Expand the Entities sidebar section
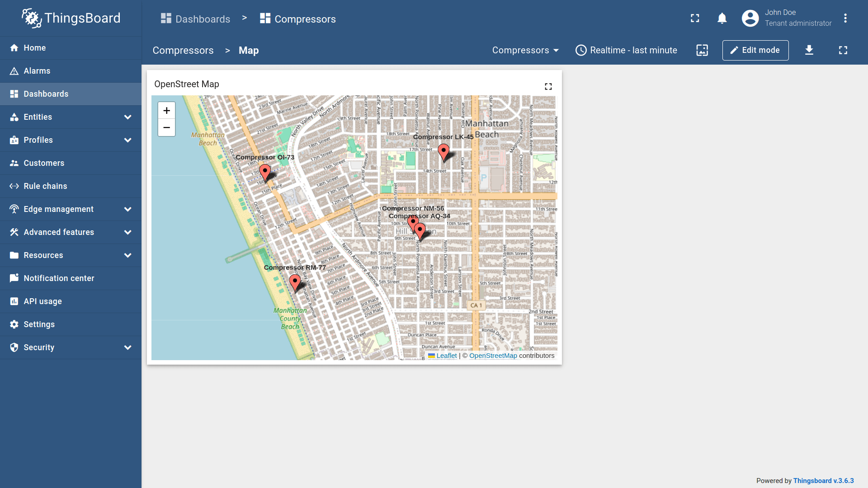The height and width of the screenshot is (488, 868). click(x=71, y=117)
